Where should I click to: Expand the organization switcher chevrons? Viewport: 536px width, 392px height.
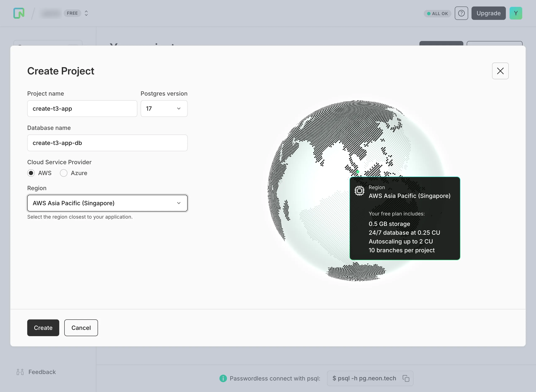[x=86, y=13]
